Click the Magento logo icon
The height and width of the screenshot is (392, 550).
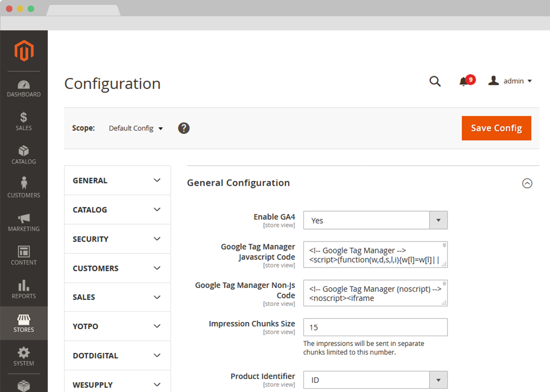(x=24, y=51)
